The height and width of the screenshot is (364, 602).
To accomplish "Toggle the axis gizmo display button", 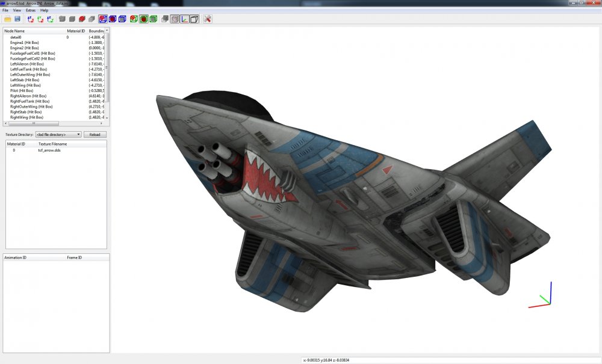I will 185,19.
